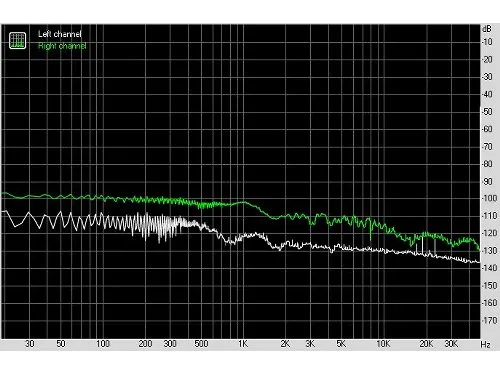Click the "20K" frequency label
500x375 pixels.
pyautogui.click(x=426, y=344)
